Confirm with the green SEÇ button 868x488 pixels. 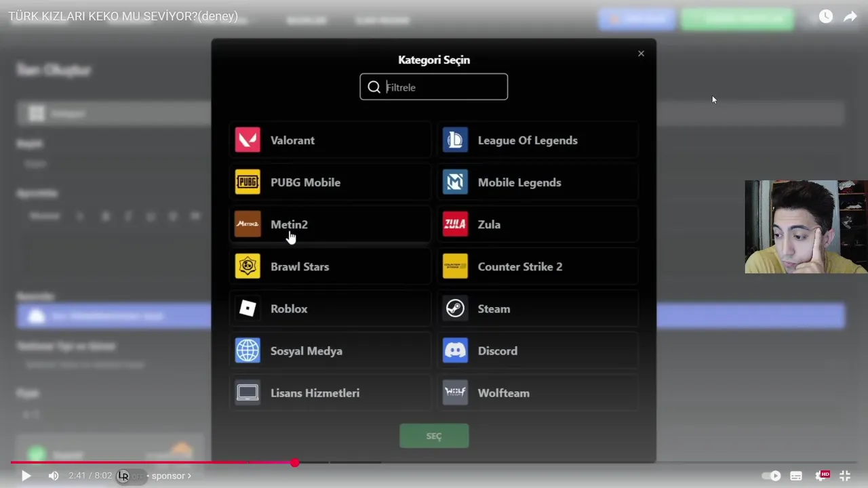(434, 436)
